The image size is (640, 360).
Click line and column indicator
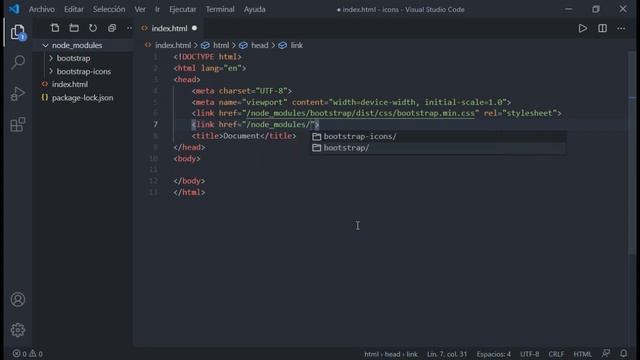(x=447, y=354)
